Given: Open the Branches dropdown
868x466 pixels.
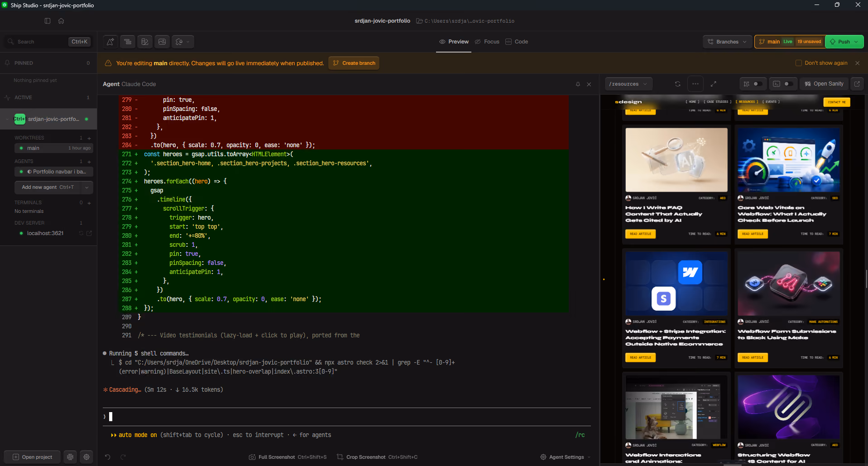Looking at the screenshot, I should [x=727, y=42].
